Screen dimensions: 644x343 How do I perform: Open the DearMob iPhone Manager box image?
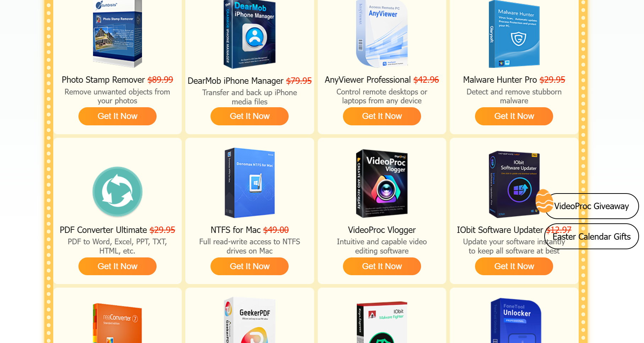coord(250,34)
